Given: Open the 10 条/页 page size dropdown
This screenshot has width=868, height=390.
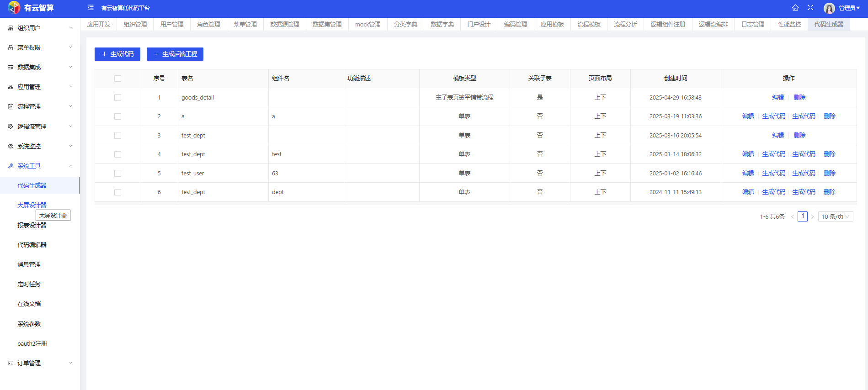Looking at the screenshot, I should pos(835,216).
